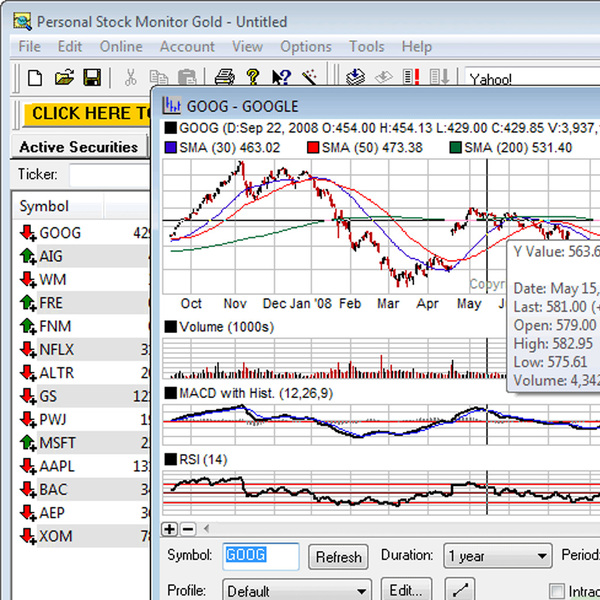This screenshot has width=600, height=600.
Task: Click the Edit... profile button
Action: click(x=406, y=590)
